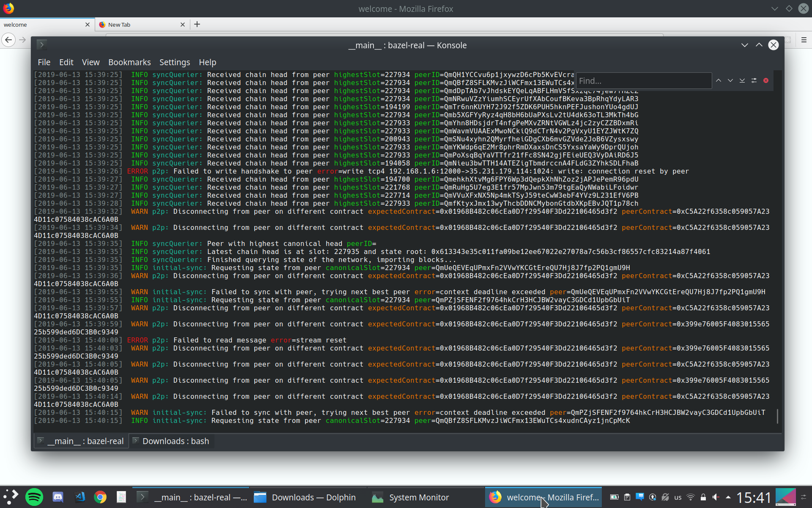
Task: Expand hidden system tray icons
Action: pos(728,497)
